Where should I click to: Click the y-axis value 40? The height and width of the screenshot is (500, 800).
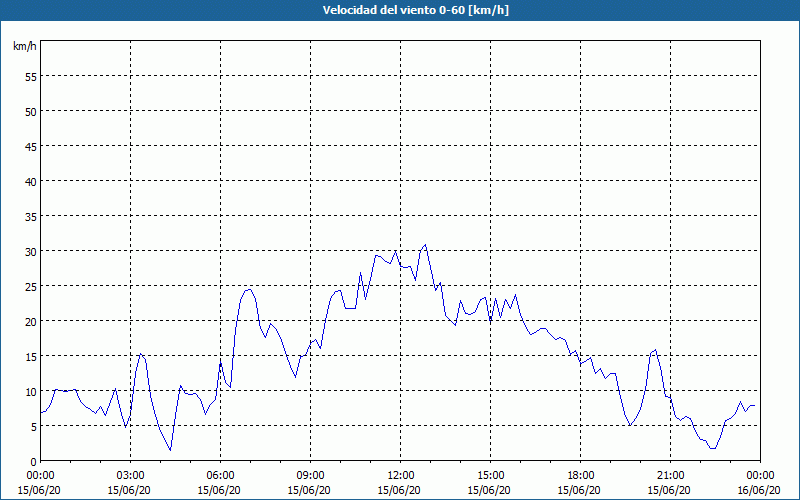pyautogui.click(x=31, y=181)
